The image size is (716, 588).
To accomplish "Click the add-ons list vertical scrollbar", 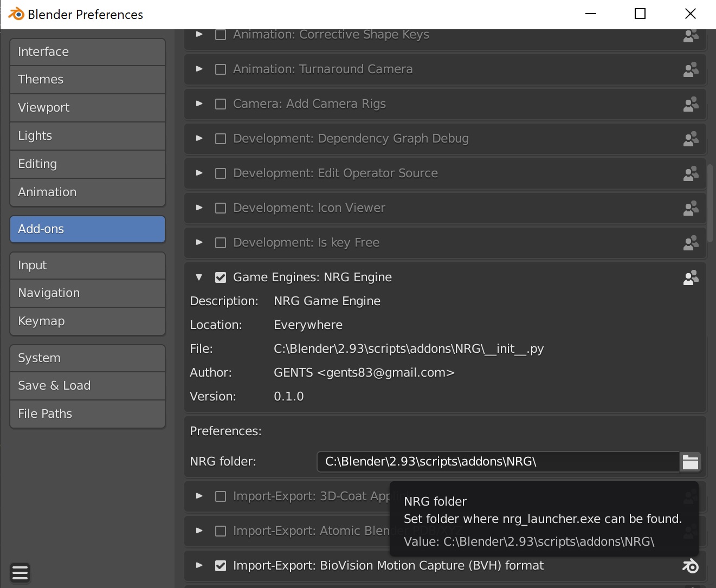I will (711, 203).
